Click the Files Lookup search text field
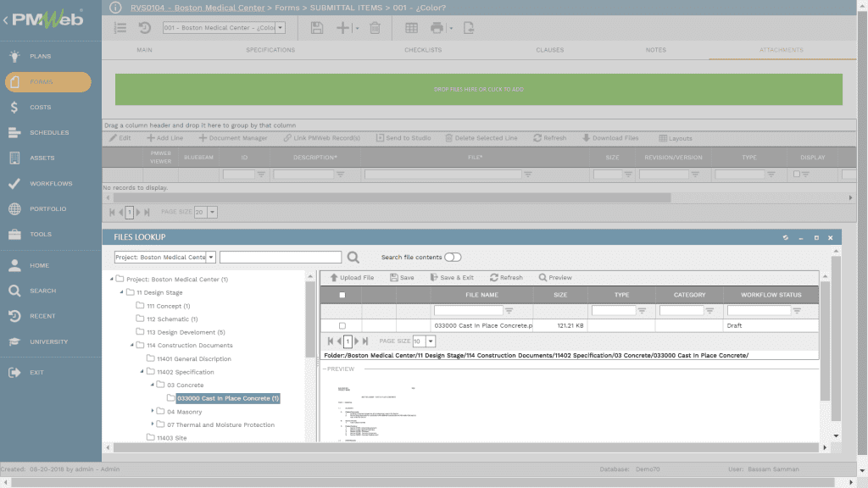The image size is (868, 488). [x=281, y=258]
